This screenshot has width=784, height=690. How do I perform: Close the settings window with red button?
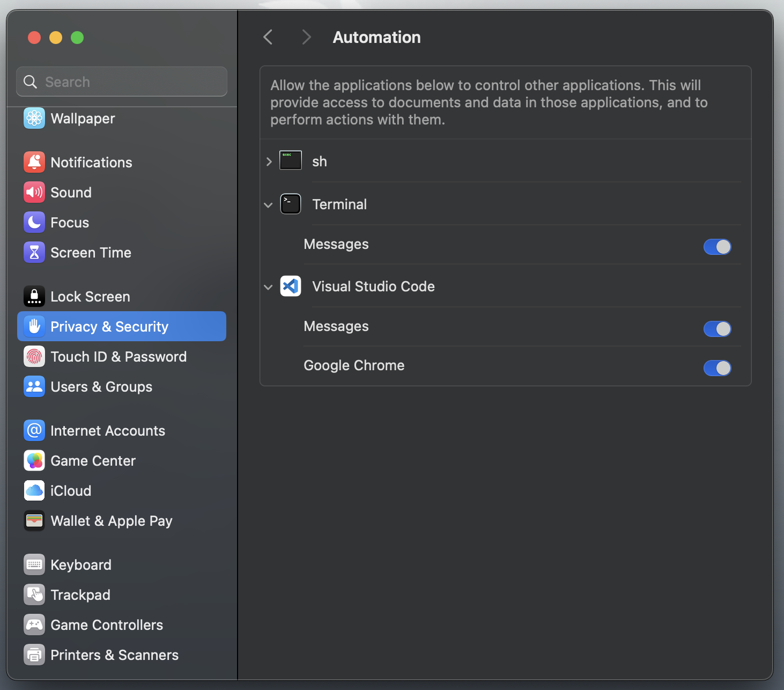pos(34,38)
